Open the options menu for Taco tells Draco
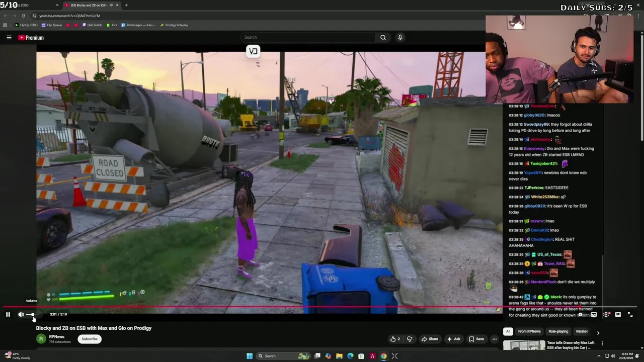The height and width of the screenshot is (362, 644). click(x=602, y=343)
